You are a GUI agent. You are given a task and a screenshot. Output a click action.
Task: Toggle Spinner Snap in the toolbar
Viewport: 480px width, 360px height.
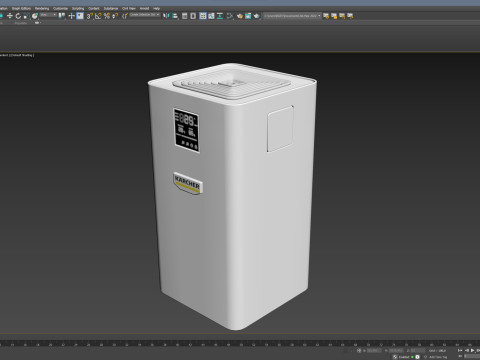point(115,16)
